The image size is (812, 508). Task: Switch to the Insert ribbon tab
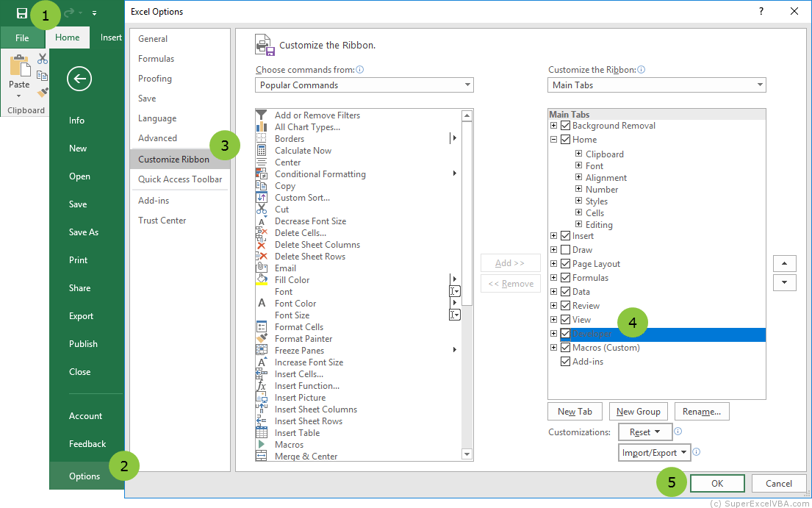coord(110,37)
